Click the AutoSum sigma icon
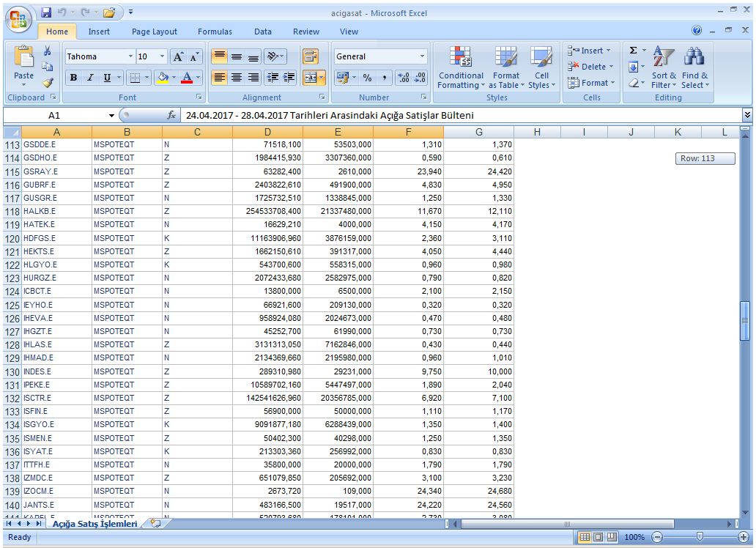The height and width of the screenshot is (548, 756). (x=634, y=50)
